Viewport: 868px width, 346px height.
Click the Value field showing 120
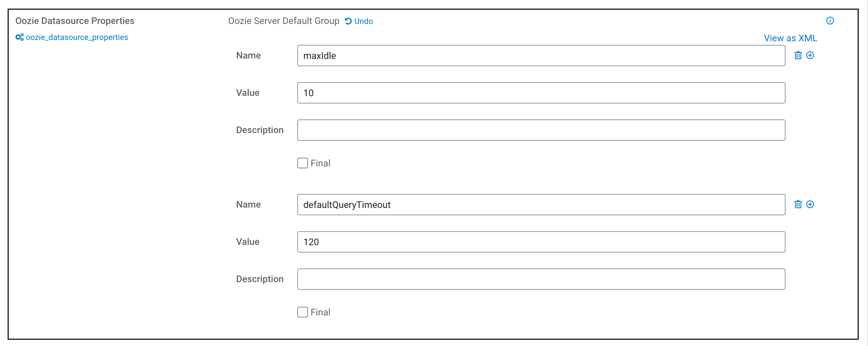click(541, 242)
